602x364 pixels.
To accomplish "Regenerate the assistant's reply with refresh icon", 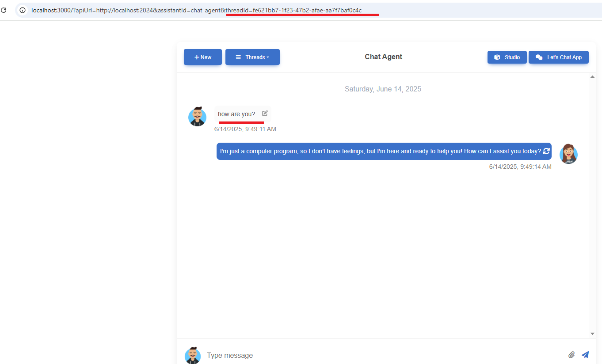I will click(x=546, y=151).
